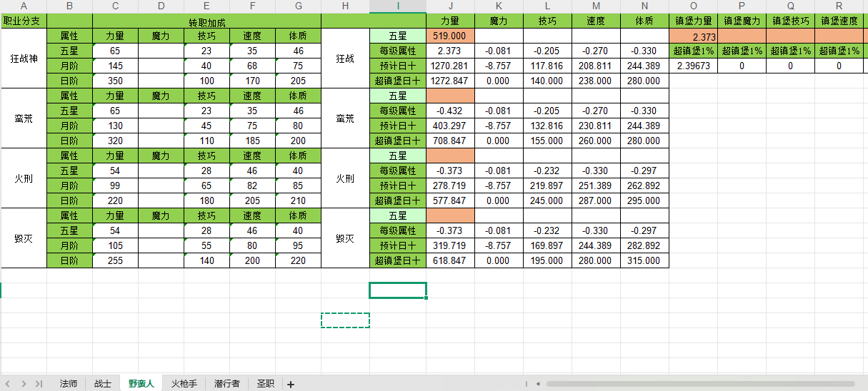The image size is (868, 391).
Task: Click the cell with value 1270.281
Action: click(x=450, y=66)
